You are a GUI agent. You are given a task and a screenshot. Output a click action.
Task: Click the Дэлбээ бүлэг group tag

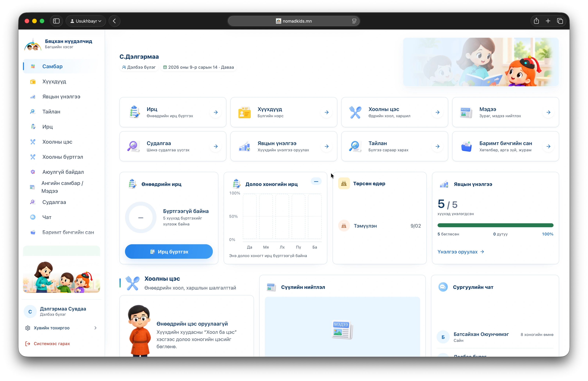tap(139, 67)
